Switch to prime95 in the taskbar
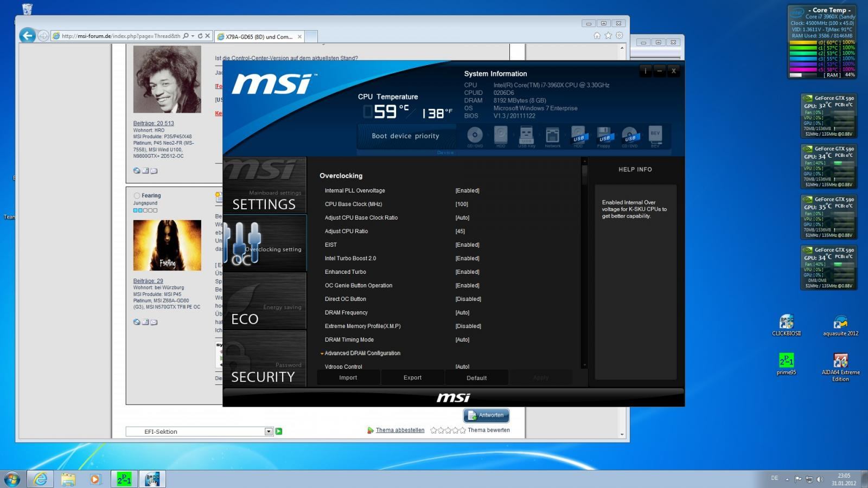 click(x=124, y=479)
